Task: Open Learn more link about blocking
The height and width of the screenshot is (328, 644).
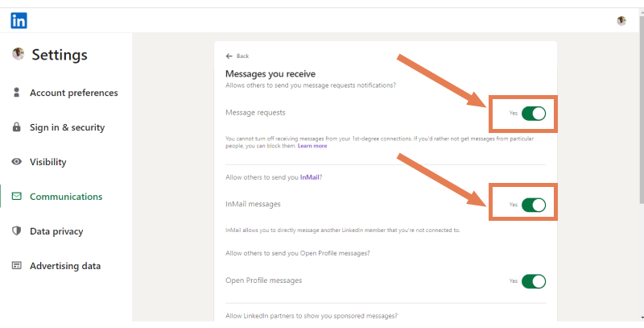Action: point(312,146)
